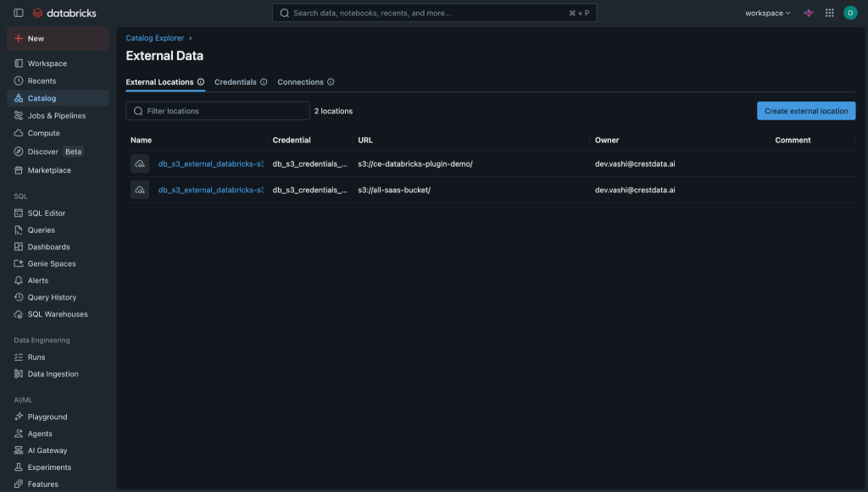Viewport: 868px width, 492px height.
Task: Click the s3://ce-databricks-plugin-demo/ URL cell
Action: (415, 163)
